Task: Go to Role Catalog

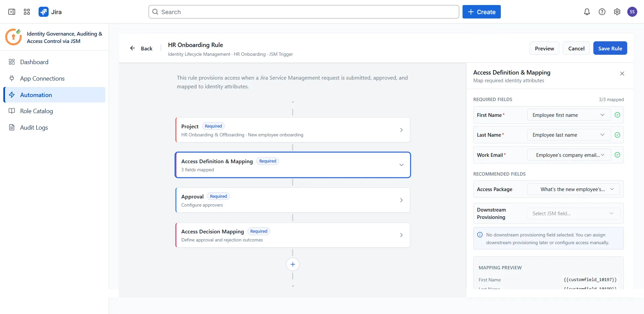Action: (54, 111)
